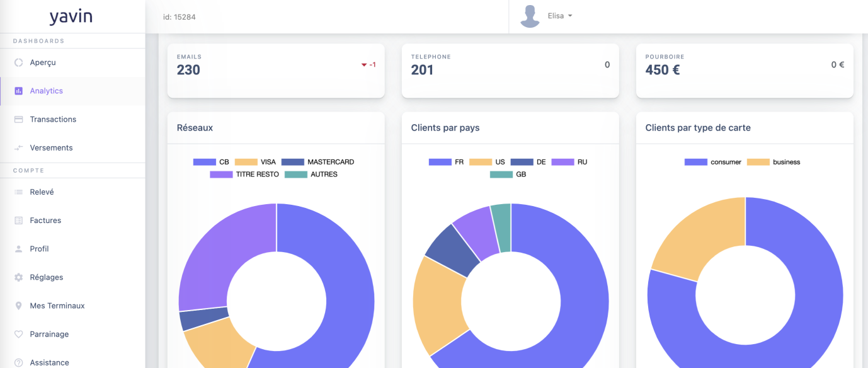The image size is (868, 368).
Task: Toggle the AUTRES legend entry
Action: coord(311,175)
